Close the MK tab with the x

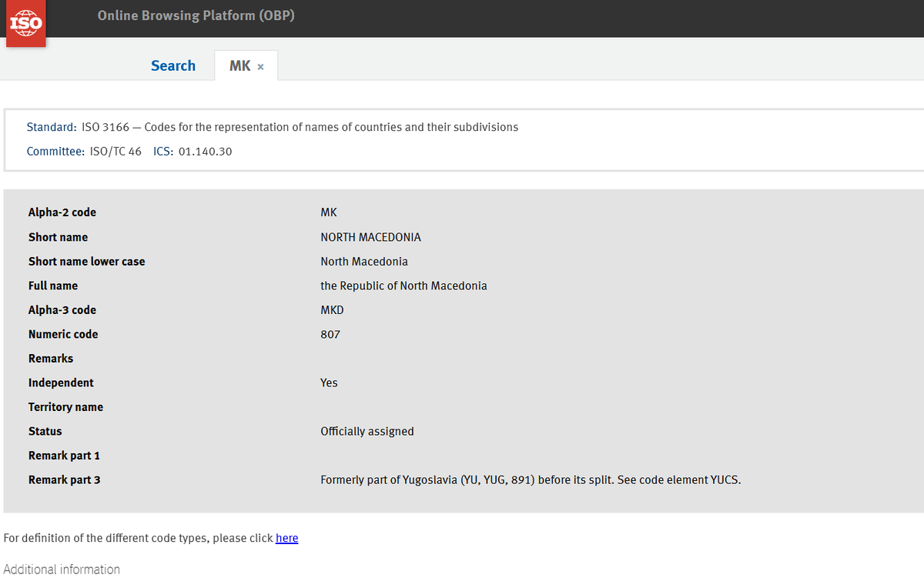[x=261, y=67]
